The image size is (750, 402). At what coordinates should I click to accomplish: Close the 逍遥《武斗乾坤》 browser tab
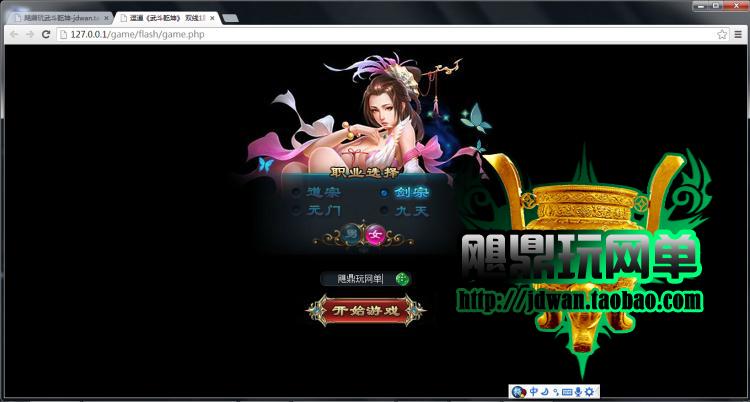coord(212,18)
